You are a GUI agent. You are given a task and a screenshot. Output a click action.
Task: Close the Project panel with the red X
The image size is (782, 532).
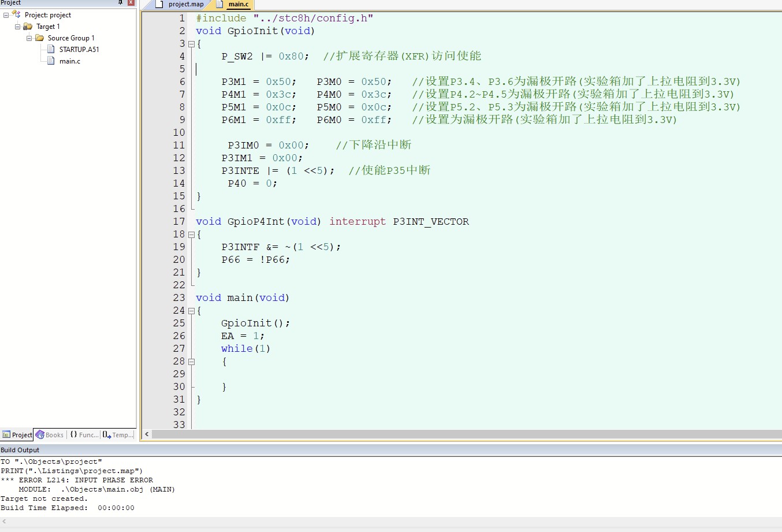tap(131, 2)
